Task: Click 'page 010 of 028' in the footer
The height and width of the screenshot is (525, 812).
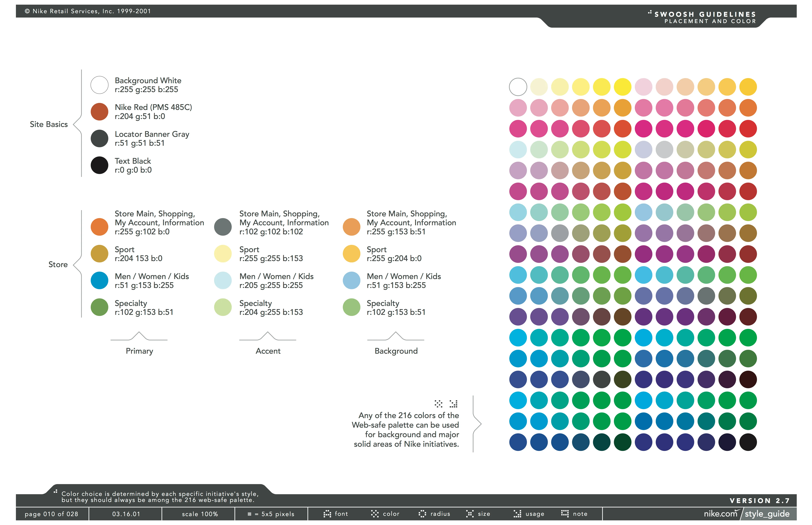Action: tap(52, 514)
